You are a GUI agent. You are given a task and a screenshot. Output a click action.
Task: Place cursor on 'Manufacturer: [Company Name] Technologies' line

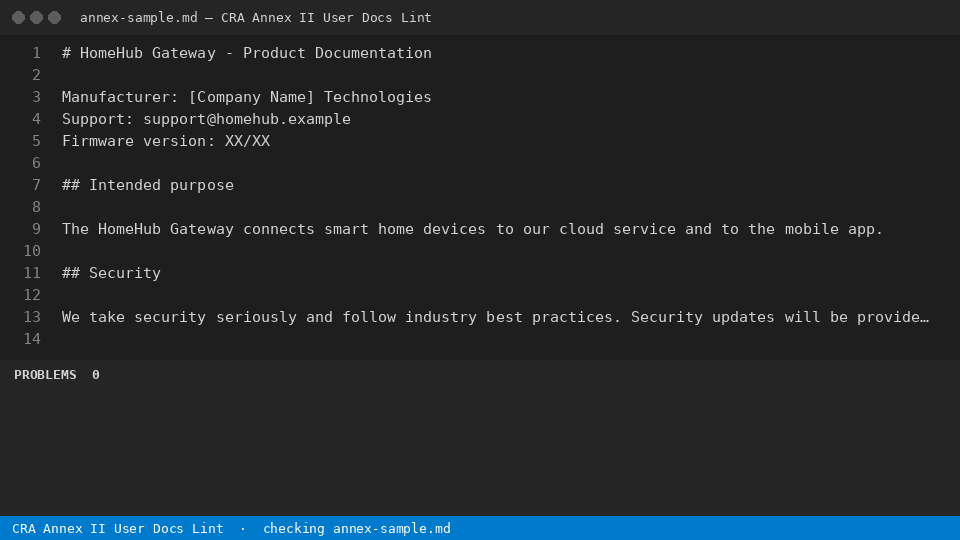pos(247,97)
